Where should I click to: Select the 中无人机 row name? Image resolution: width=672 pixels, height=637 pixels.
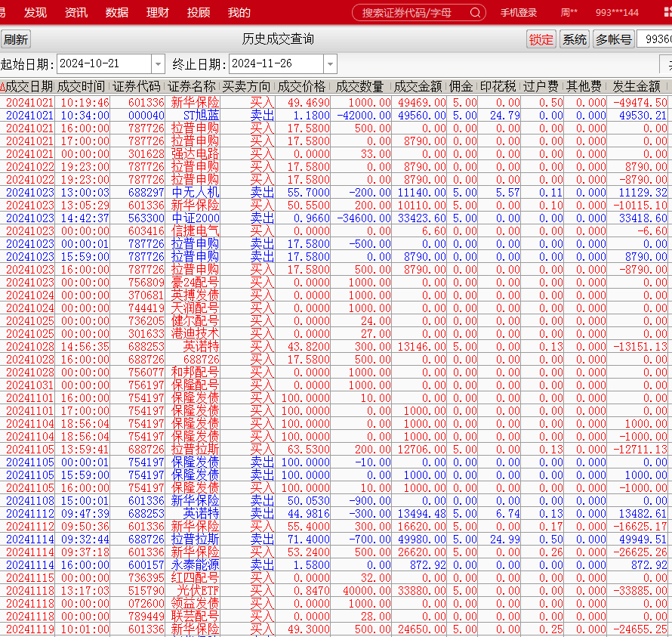tap(195, 193)
